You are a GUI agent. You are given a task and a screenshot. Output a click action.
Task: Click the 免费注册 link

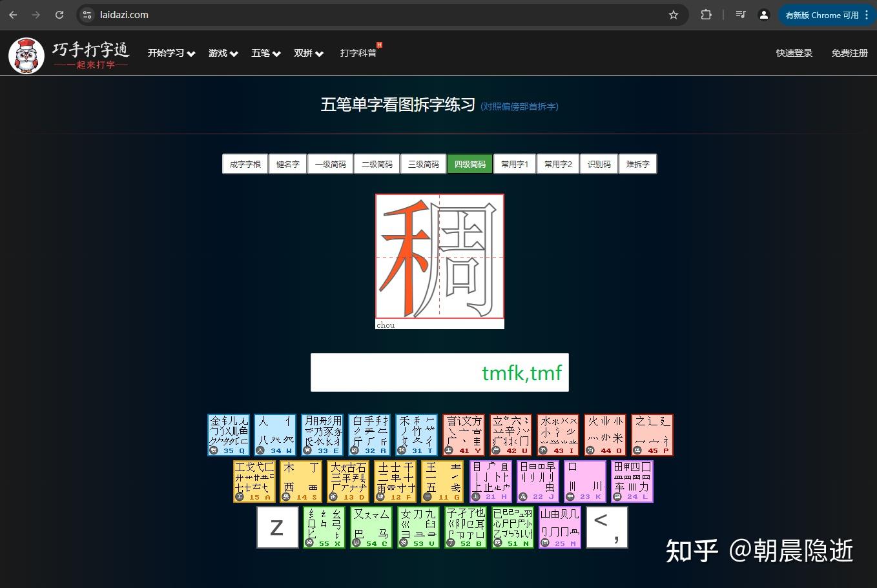[849, 53]
